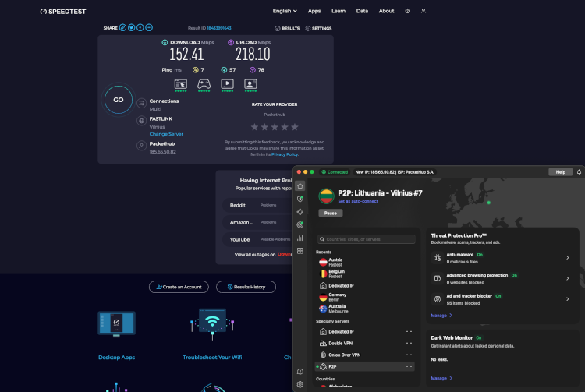
Task: Click the YouTube outage row
Action: tap(257, 239)
